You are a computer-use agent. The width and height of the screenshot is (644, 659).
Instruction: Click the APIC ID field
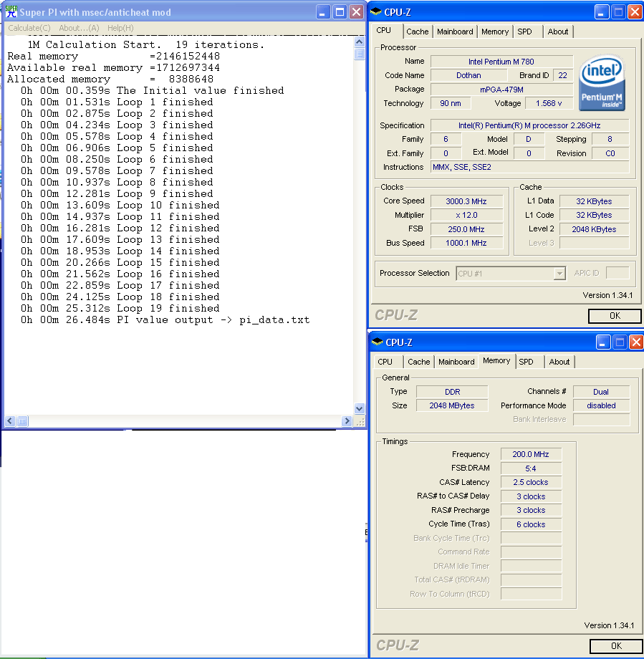coord(617,273)
